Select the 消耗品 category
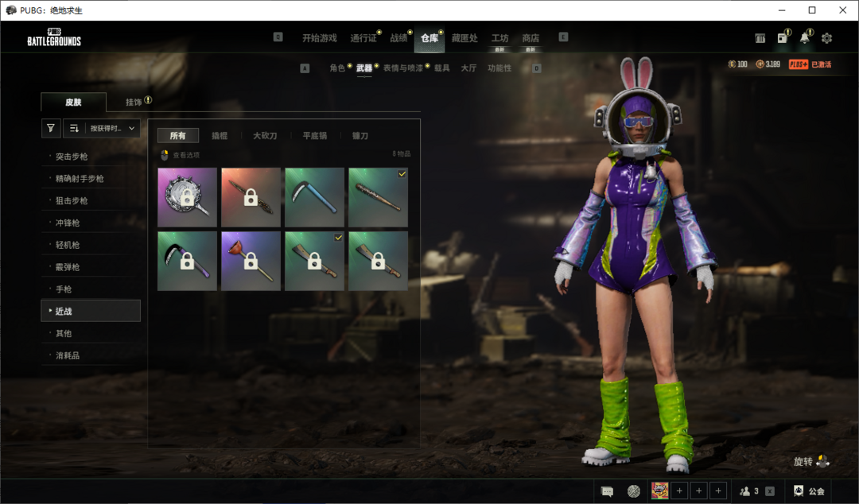The height and width of the screenshot is (504, 859). [x=91, y=355]
